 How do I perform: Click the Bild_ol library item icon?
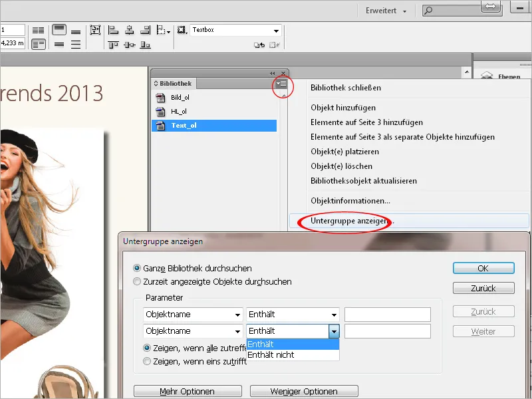click(x=160, y=98)
